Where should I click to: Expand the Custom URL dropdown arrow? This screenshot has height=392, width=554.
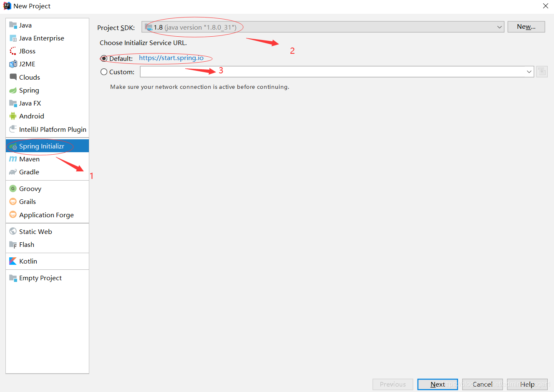point(529,72)
